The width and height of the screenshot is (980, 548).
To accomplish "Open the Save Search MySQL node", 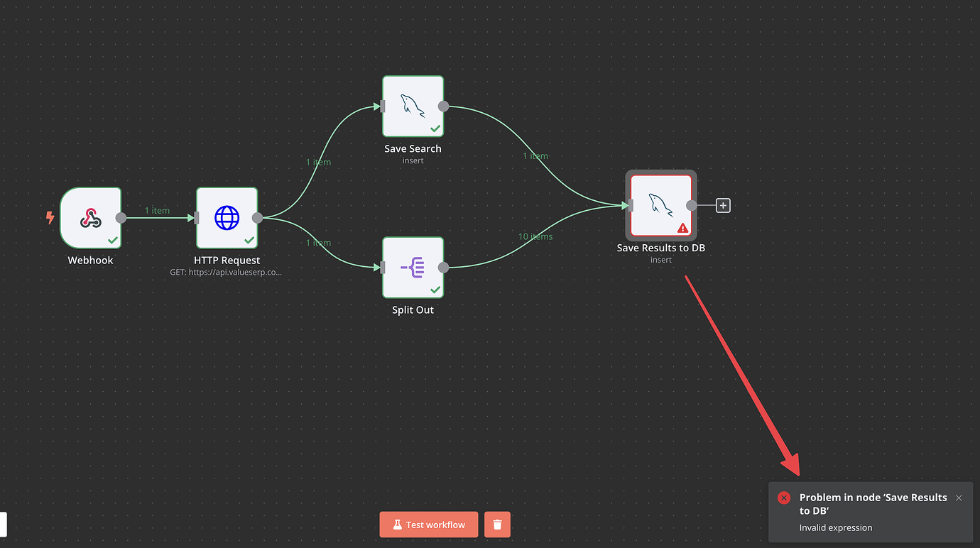I will [413, 106].
